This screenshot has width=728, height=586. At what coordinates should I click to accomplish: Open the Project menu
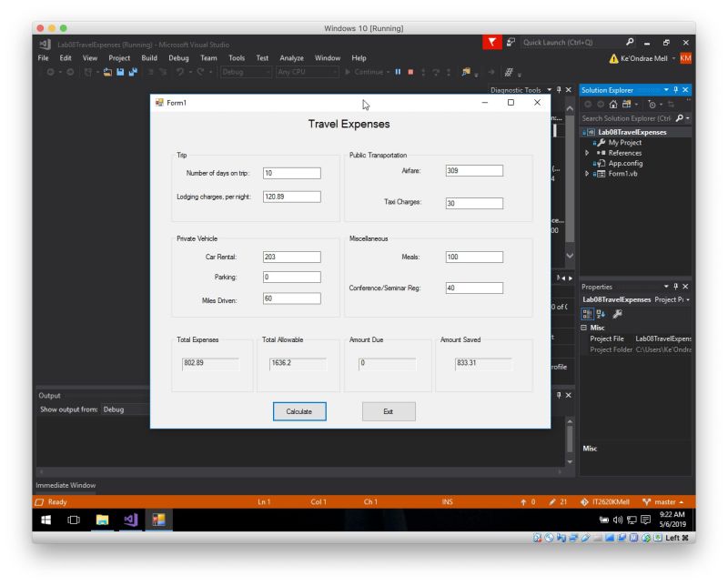click(x=119, y=58)
